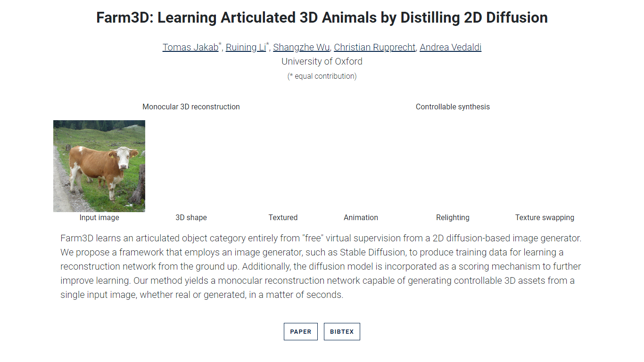The height and width of the screenshot is (362, 644).
Task: Click the equal contribution note
Action: (x=322, y=76)
